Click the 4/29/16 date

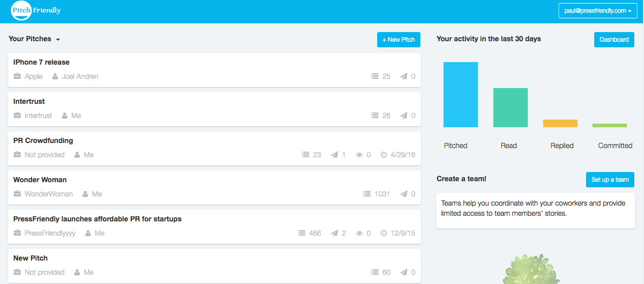click(x=403, y=155)
